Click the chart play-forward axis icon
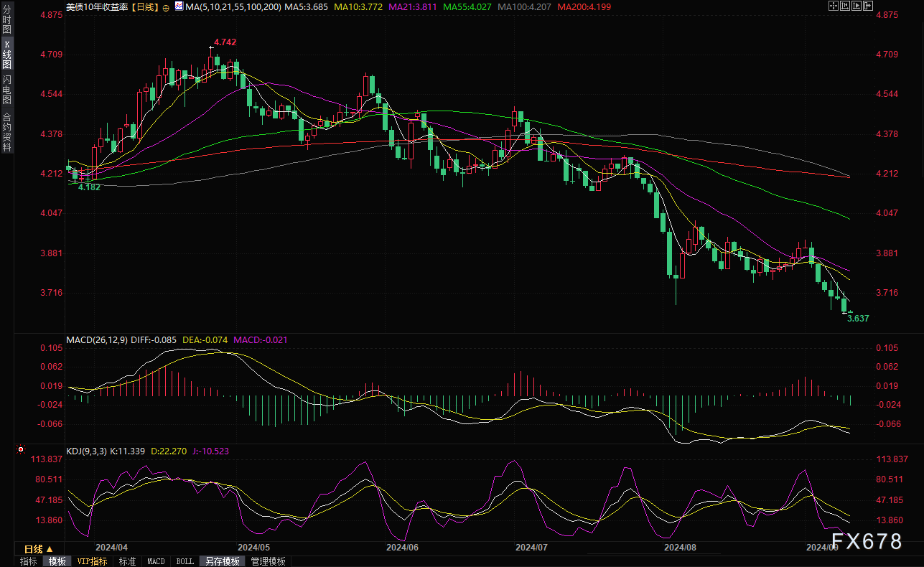 (x=856, y=6)
